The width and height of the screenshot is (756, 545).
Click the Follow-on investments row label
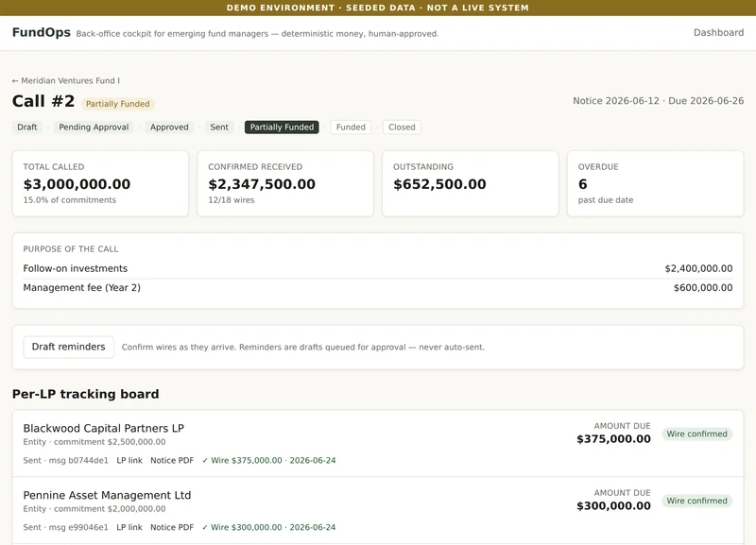click(x=76, y=268)
